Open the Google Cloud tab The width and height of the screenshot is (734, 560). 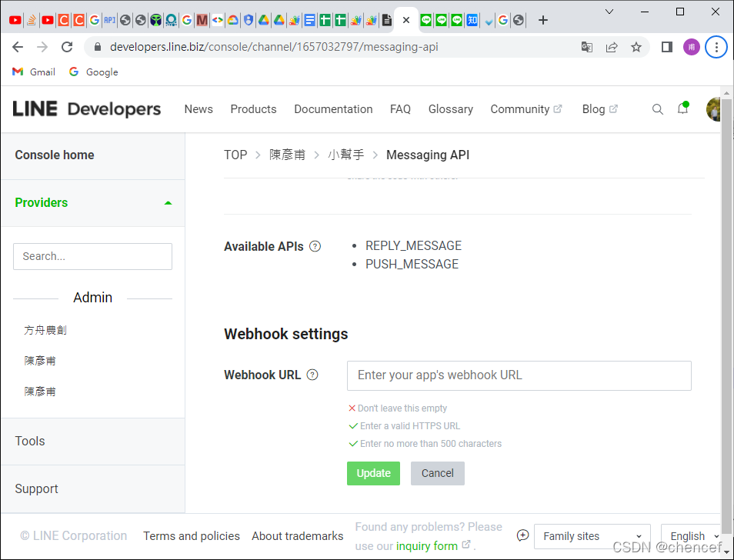(x=232, y=20)
